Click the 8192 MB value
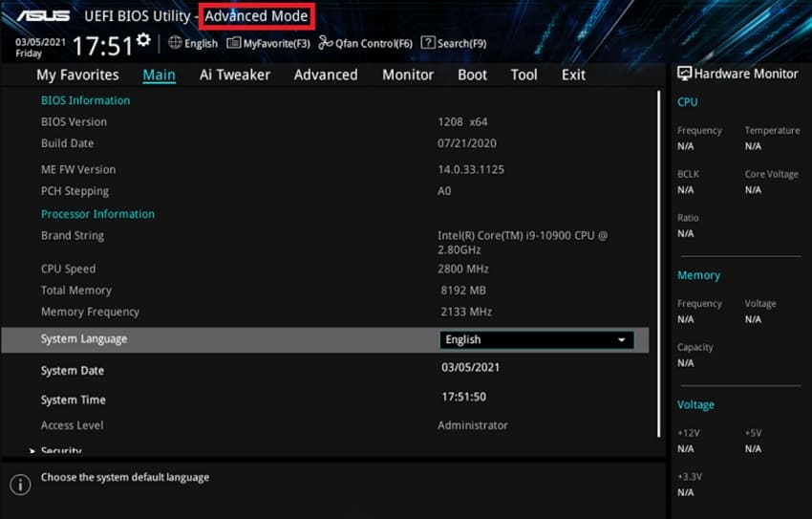Image resolution: width=812 pixels, height=519 pixels. pos(463,291)
